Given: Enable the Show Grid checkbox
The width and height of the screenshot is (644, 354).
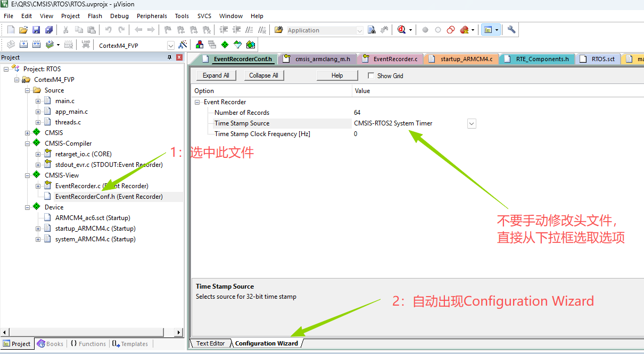Looking at the screenshot, I should 371,76.
